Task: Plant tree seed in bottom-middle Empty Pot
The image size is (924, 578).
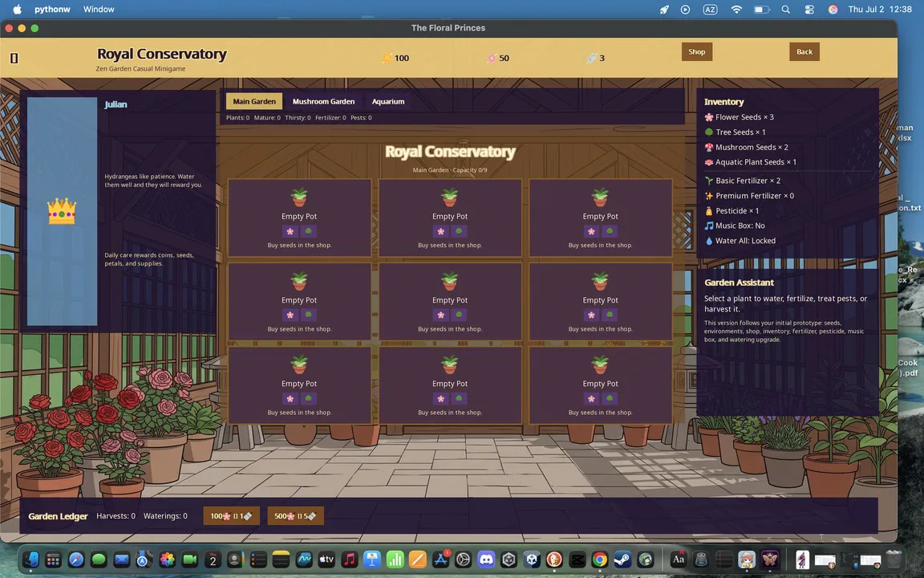Action: coord(459,399)
